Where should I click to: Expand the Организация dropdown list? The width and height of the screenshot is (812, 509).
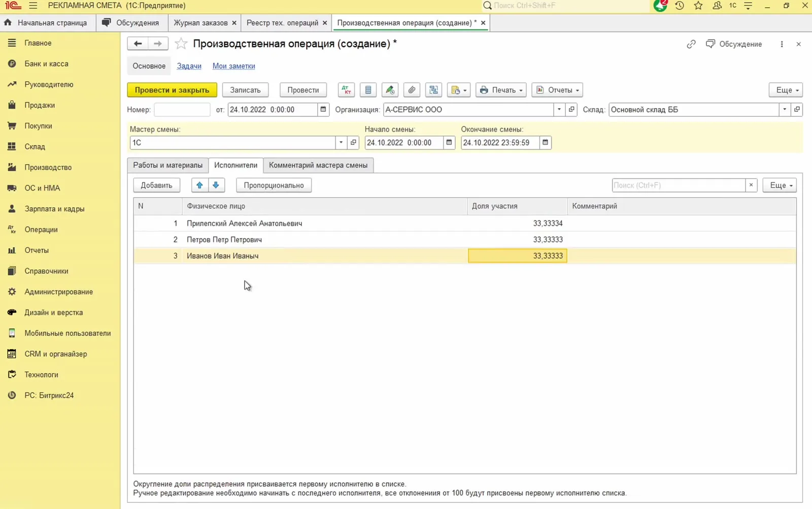pyautogui.click(x=559, y=110)
